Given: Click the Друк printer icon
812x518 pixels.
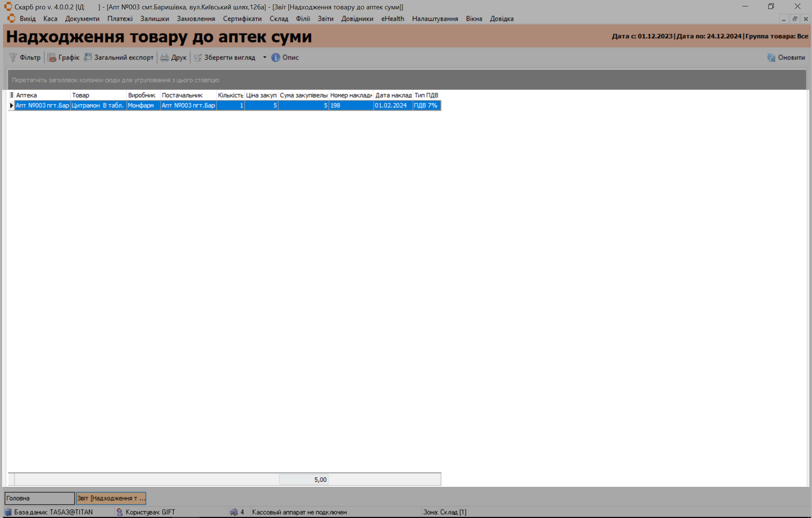Looking at the screenshot, I should pyautogui.click(x=165, y=57).
